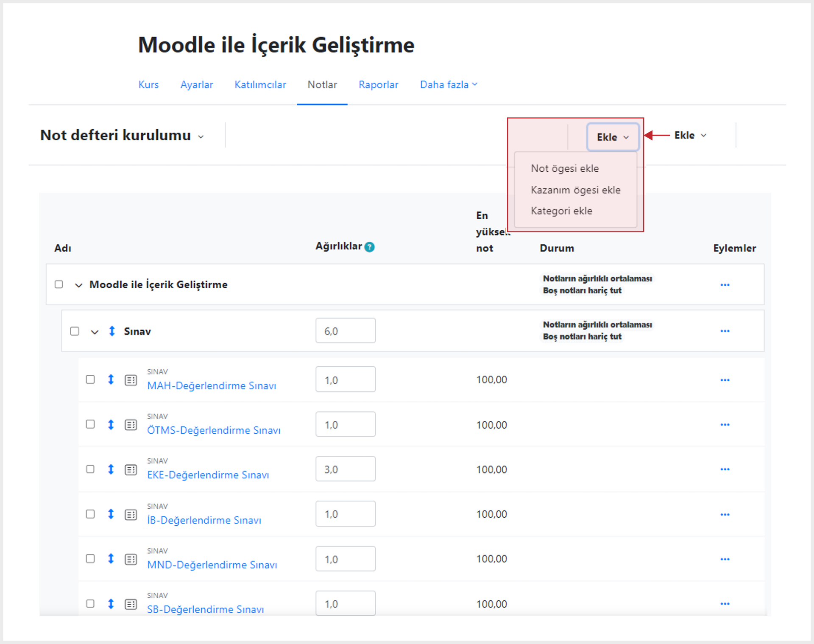Select the SB-Değerlendirme Sınavı checkbox
814x644 pixels.
point(90,604)
